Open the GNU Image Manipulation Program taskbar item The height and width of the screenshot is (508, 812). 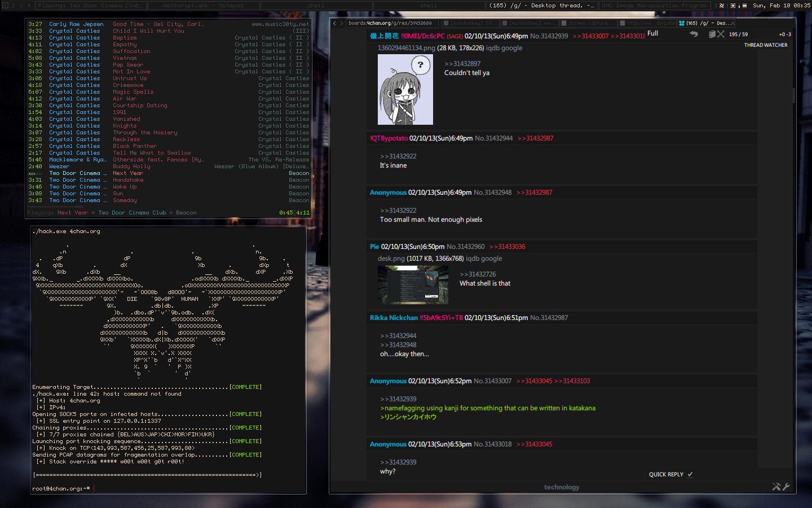[654, 6]
